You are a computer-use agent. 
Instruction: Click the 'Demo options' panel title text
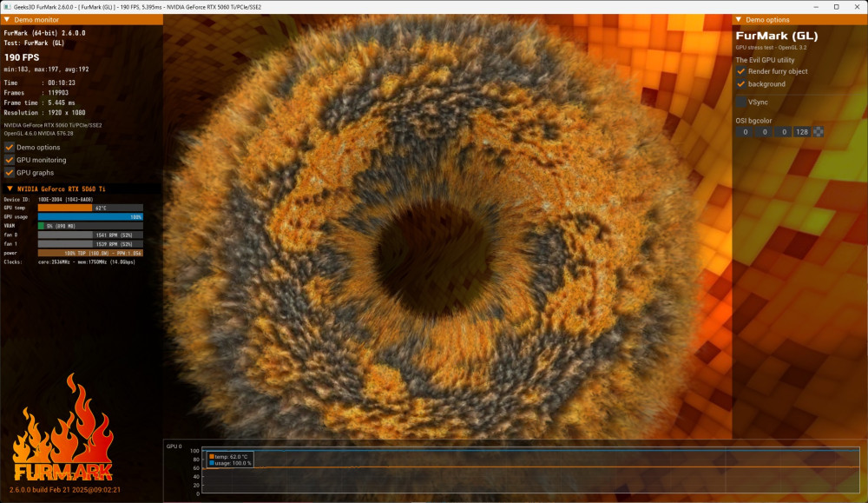(x=767, y=19)
